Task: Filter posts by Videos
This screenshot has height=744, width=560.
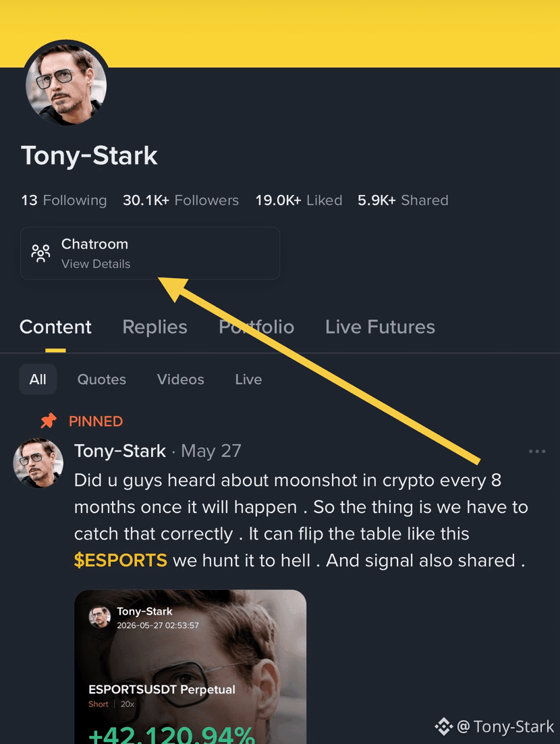Action: [181, 379]
